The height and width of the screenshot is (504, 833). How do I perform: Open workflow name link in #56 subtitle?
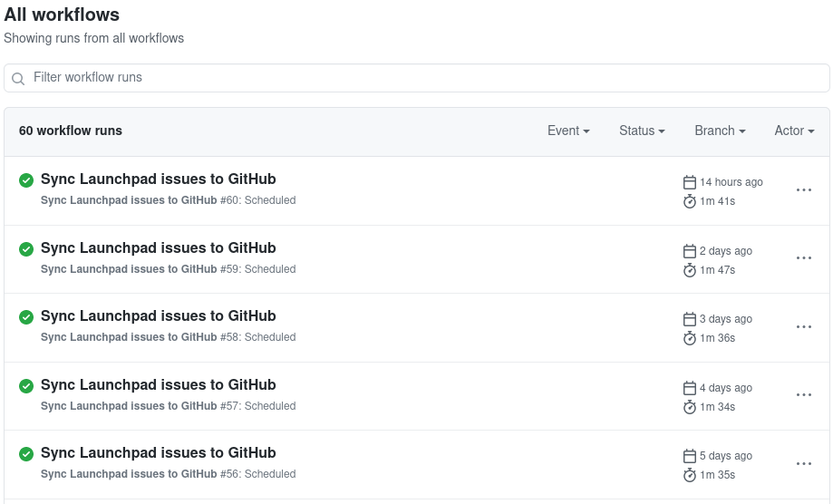pos(129,474)
